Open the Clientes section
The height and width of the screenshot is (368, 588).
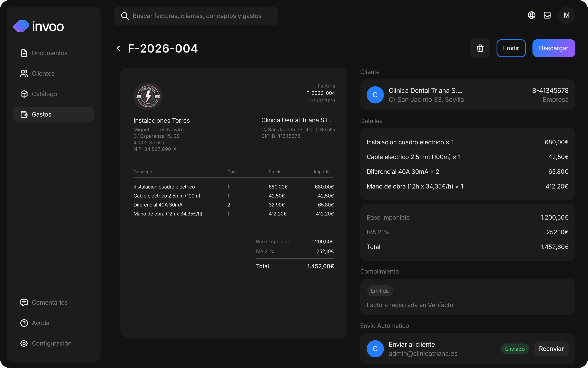(x=54, y=74)
